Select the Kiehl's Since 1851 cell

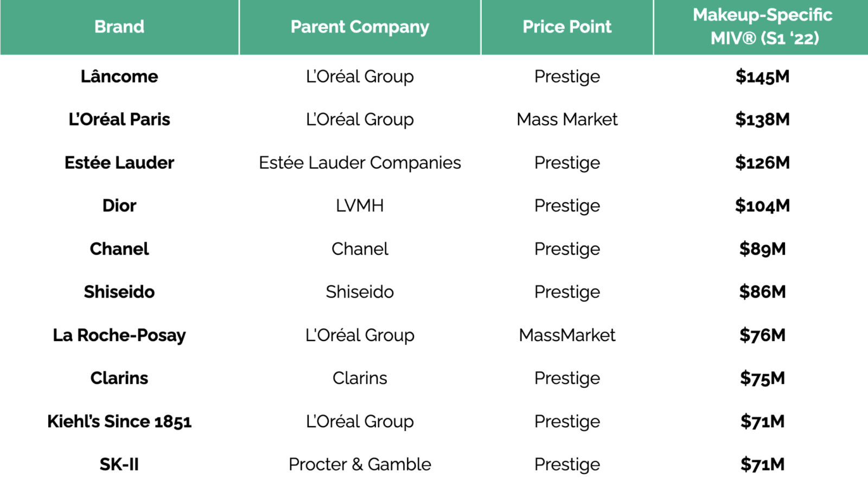click(x=119, y=421)
